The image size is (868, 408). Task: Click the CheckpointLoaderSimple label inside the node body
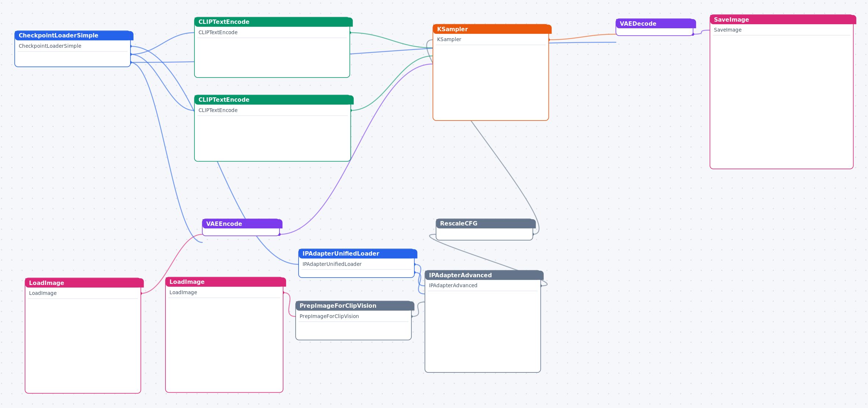tap(50, 46)
